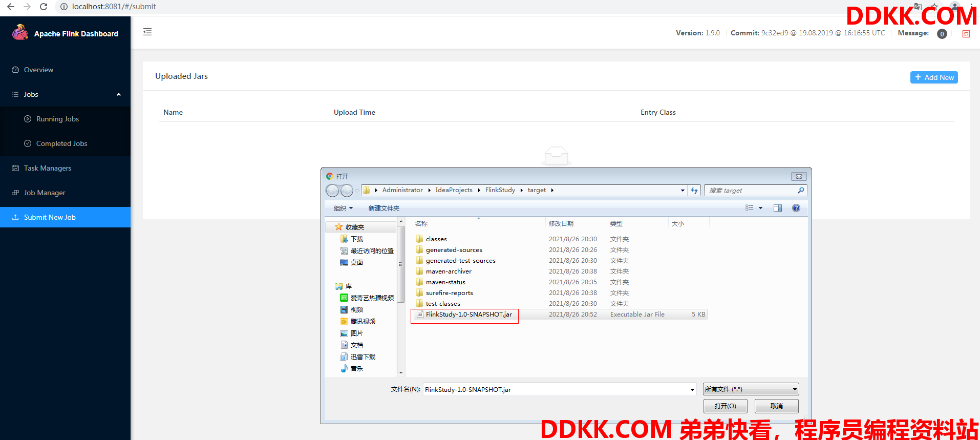This screenshot has height=440, width=980.
Task: Open the 组织 dropdown menu
Action: pos(343,208)
